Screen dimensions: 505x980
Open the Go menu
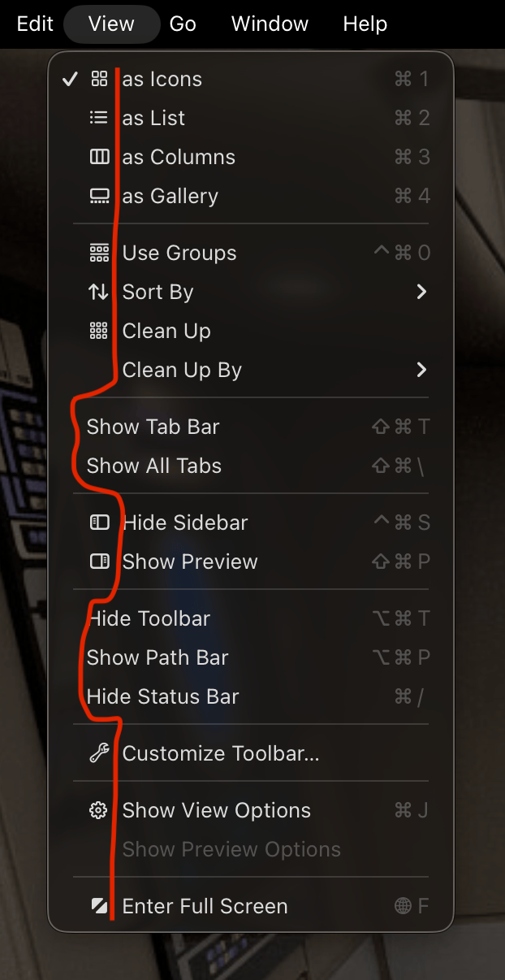pos(183,24)
